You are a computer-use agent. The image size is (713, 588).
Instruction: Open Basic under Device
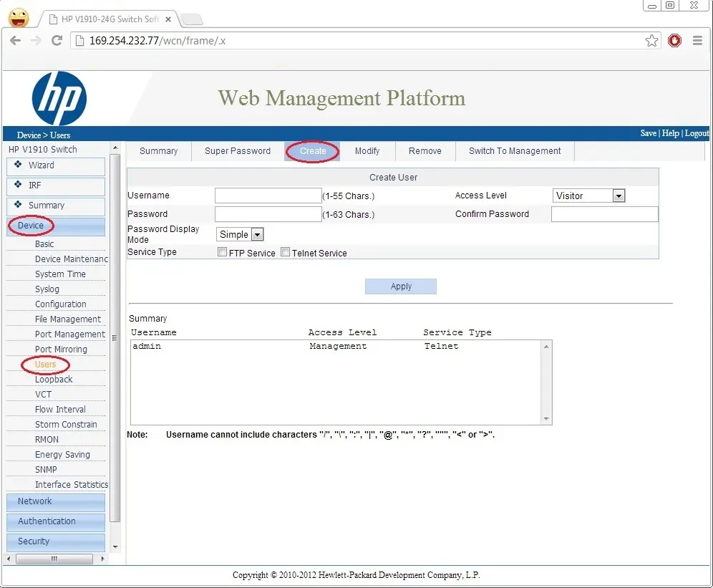(x=44, y=244)
